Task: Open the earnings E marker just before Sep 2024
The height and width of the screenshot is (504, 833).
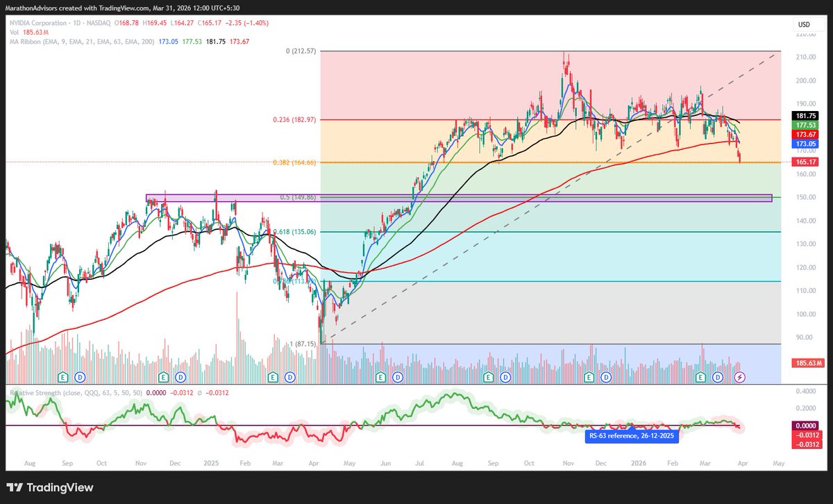Action: coord(63,377)
